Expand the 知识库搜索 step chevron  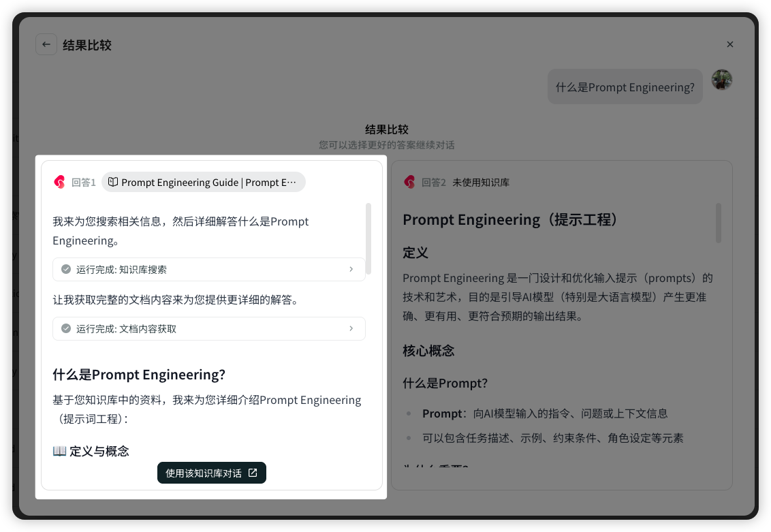pos(351,269)
